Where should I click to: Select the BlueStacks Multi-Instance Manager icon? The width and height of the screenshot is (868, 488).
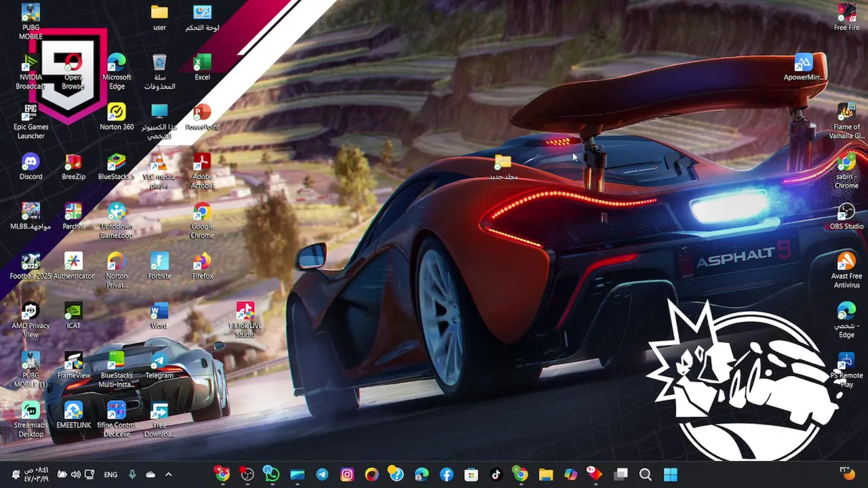point(117,370)
